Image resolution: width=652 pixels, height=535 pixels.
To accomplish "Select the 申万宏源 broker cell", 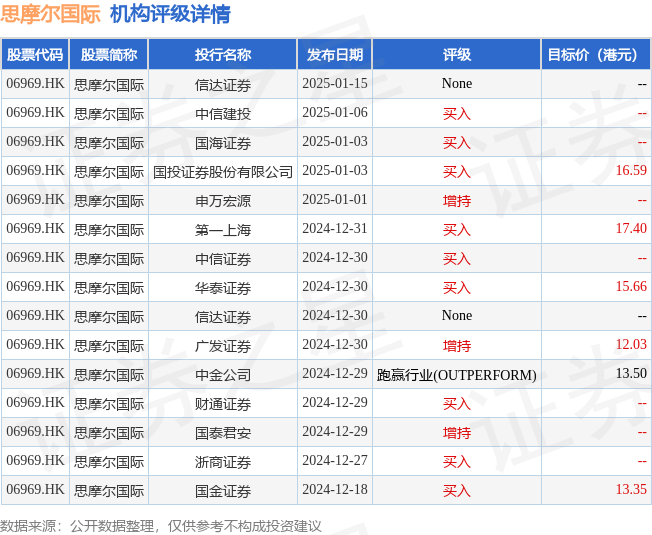I will tap(223, 201).
